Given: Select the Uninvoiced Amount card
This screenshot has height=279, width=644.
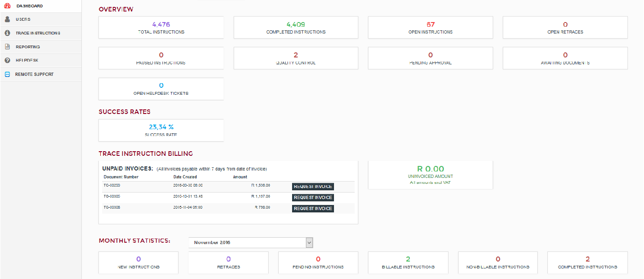Looking at the screenshot, I should tap(430, 175).
